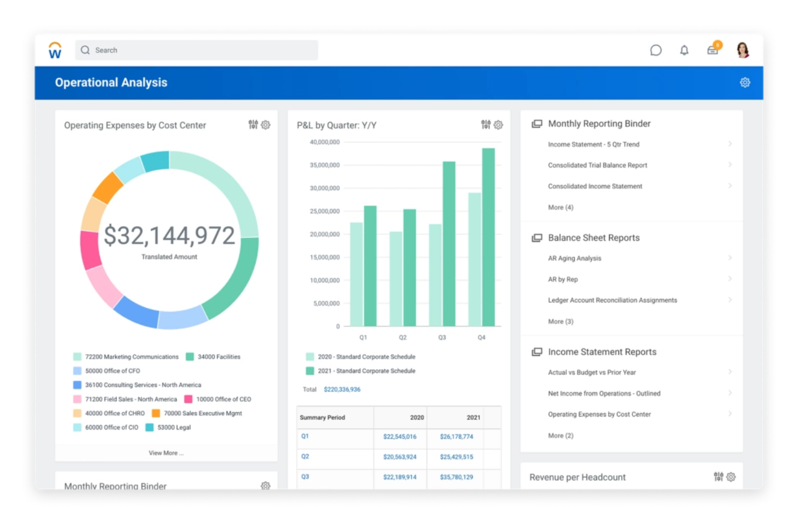Screen dimensions: 798x532
Task: Open the gear on the bottom Monthly Reporting Binder card
Action: pos(265,486)
